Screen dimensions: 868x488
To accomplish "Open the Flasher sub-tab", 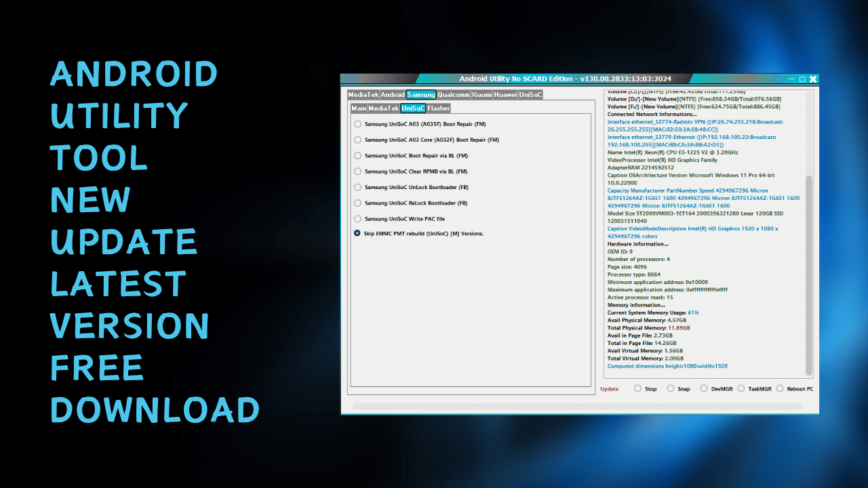I will click(438, 108).
